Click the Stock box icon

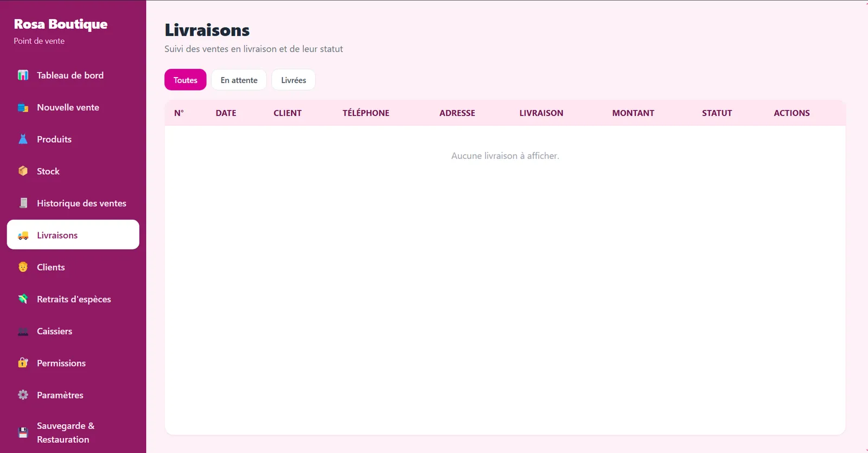tap(23, 171)
